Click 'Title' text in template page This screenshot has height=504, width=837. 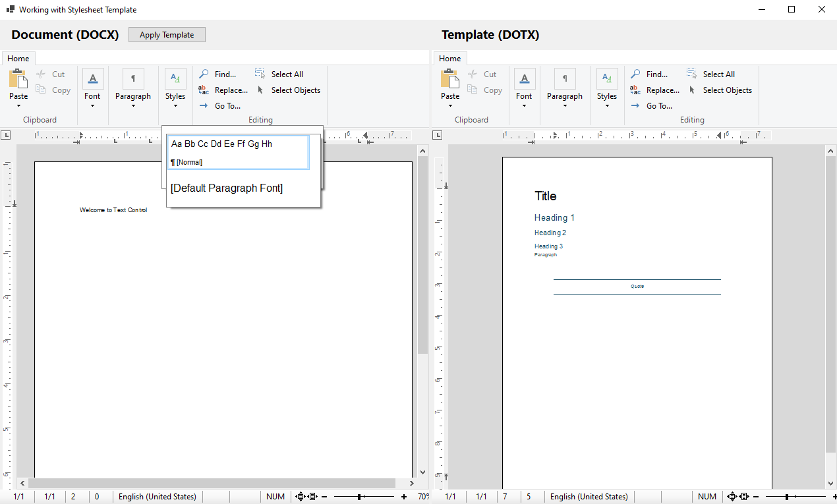[x=546, y=196]
